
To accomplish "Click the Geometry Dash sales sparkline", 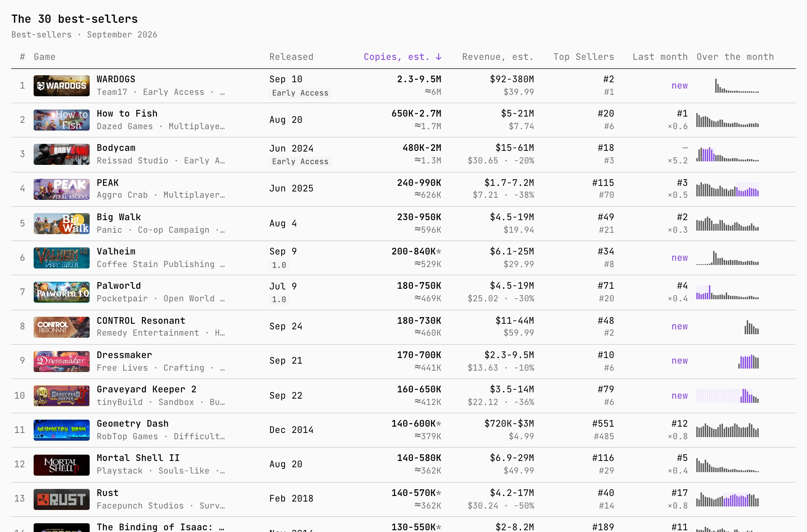I will (x=727, y=430).
